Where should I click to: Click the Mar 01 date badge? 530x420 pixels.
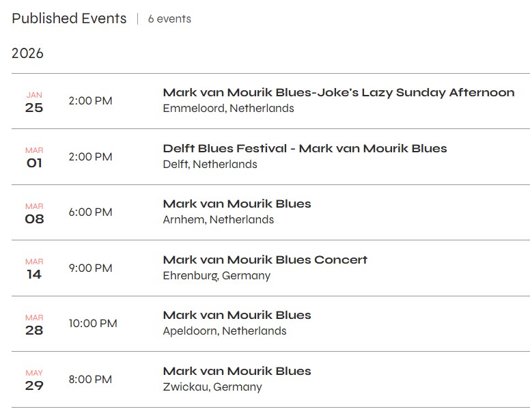(34, 157)
